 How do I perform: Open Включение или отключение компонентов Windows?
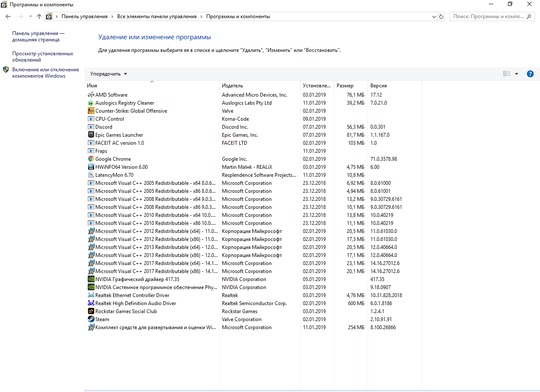[x=46, y=73]
